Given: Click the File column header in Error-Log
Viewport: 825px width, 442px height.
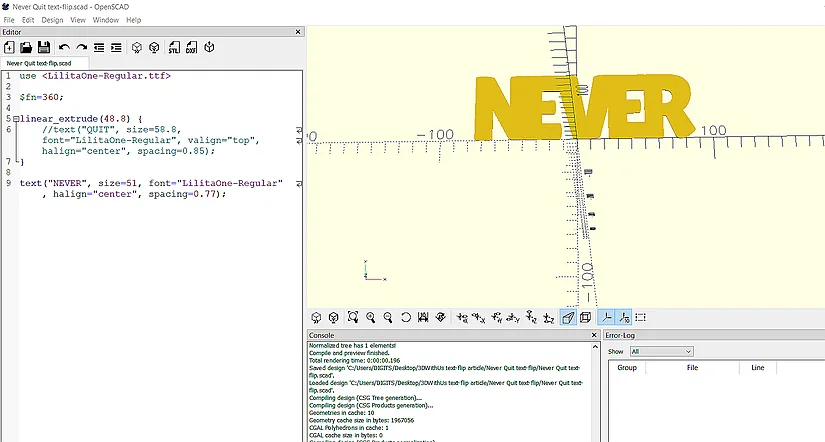Looking at the screenshot, I should (692, 367).
